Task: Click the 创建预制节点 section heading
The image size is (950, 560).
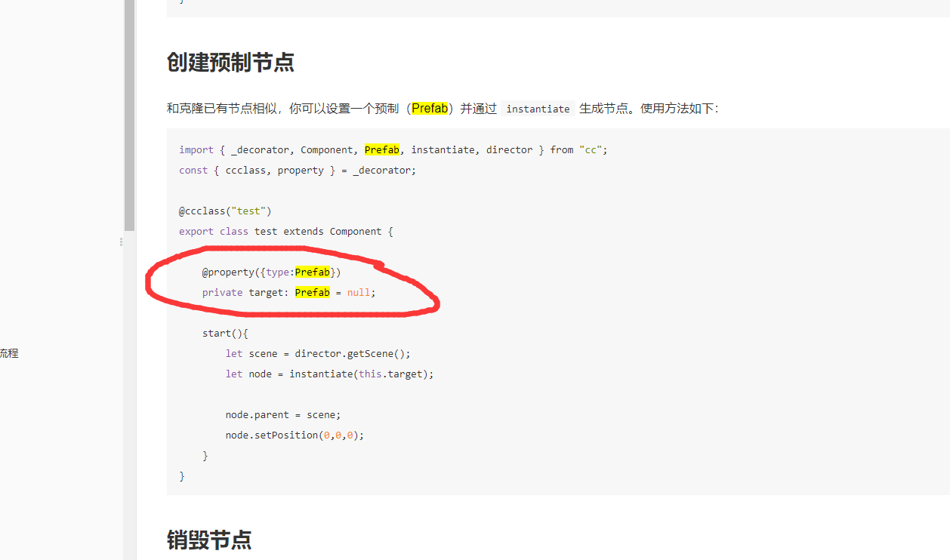Action: click(x=230, y=63)
